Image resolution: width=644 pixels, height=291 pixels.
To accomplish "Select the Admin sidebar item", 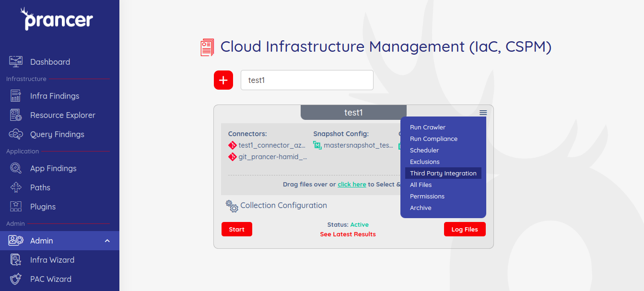I will click(59, 241).
